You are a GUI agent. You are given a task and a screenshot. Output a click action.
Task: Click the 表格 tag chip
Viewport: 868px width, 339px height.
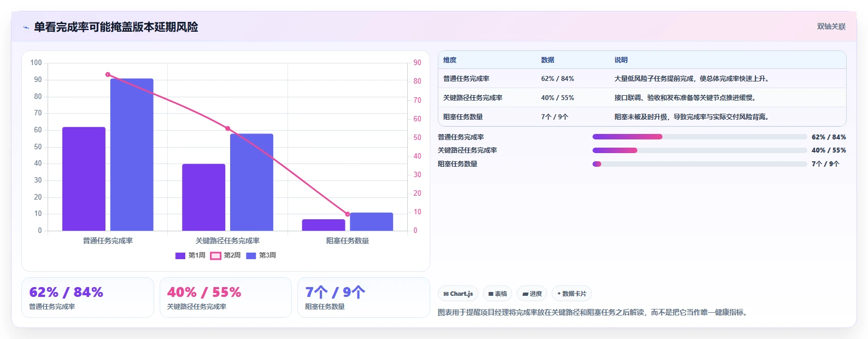(497, 294)
